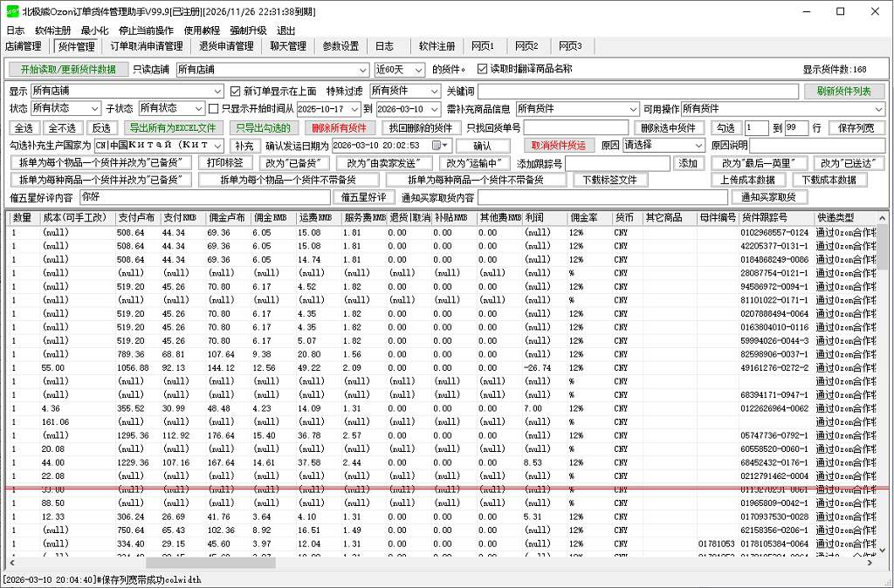Click the app icon in the title bar
Screen dimensions: 894x588
click(10, 11)
